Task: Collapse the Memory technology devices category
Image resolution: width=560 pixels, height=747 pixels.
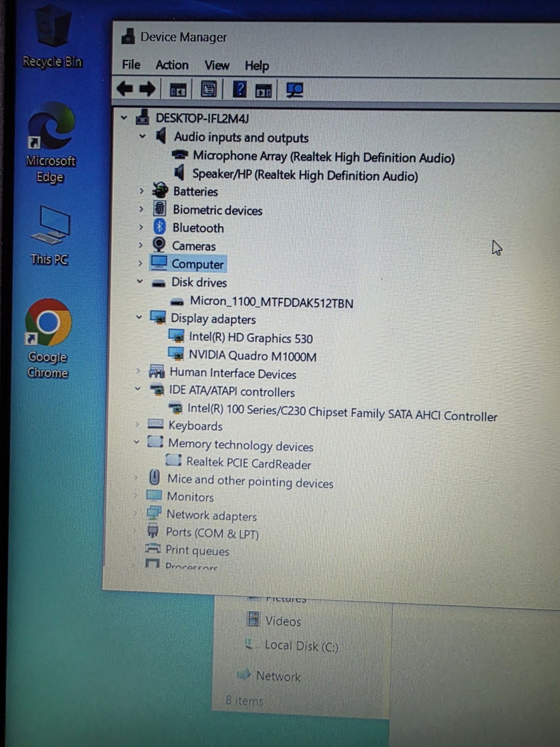Action: click(136, 442)
